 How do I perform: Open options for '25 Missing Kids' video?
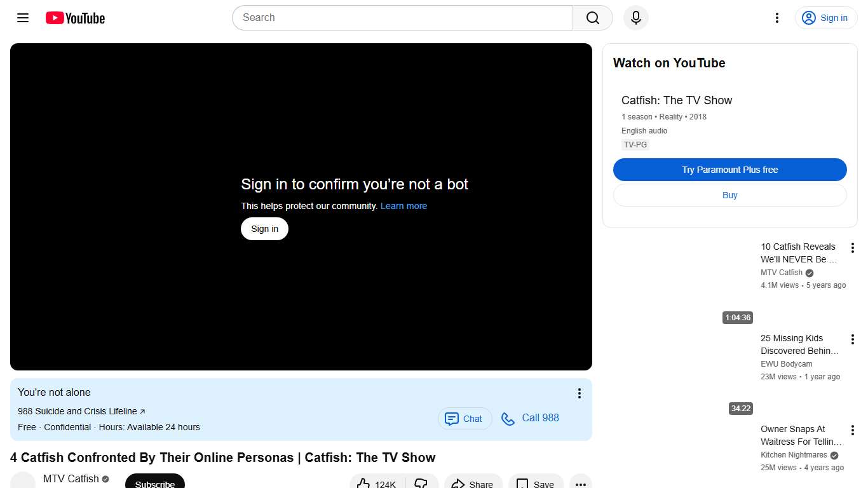pyautogui.click(x=853, y=339)
